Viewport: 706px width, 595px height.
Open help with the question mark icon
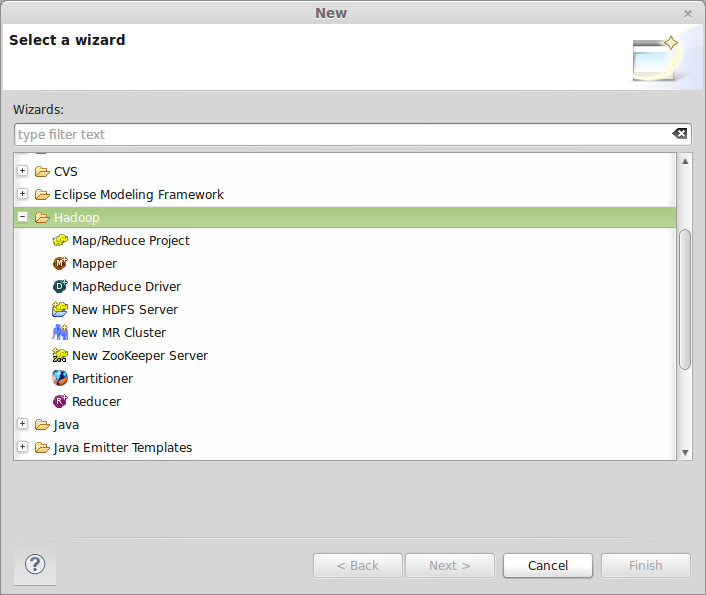point(35,564)
